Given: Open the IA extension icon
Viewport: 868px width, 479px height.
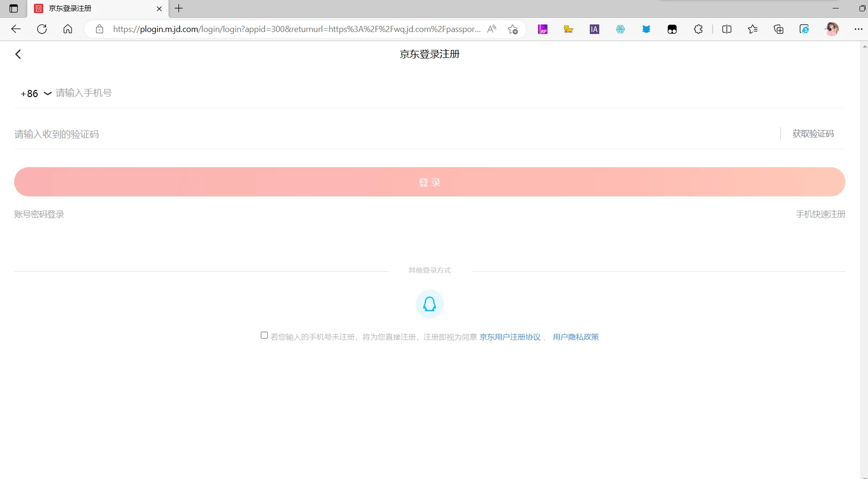Looking at the screenshot, I should coord(595,29).
